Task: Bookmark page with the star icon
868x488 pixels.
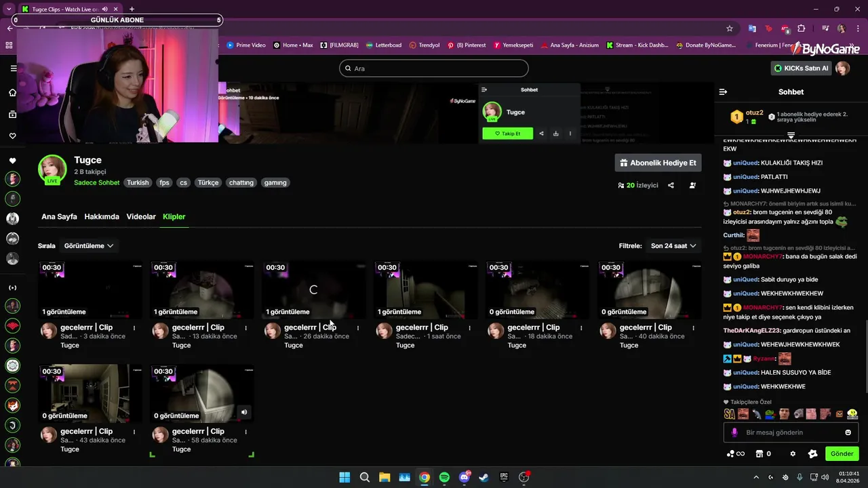Action: 730,28
